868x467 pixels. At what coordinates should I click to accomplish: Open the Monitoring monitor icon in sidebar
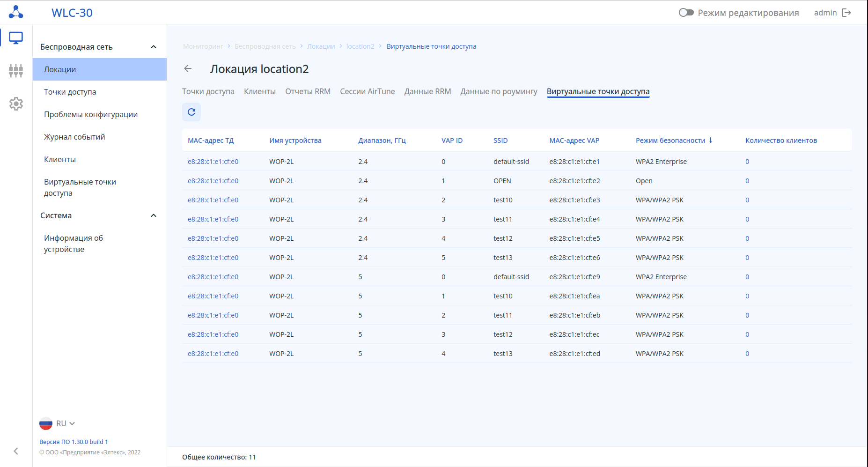[16, 38]
